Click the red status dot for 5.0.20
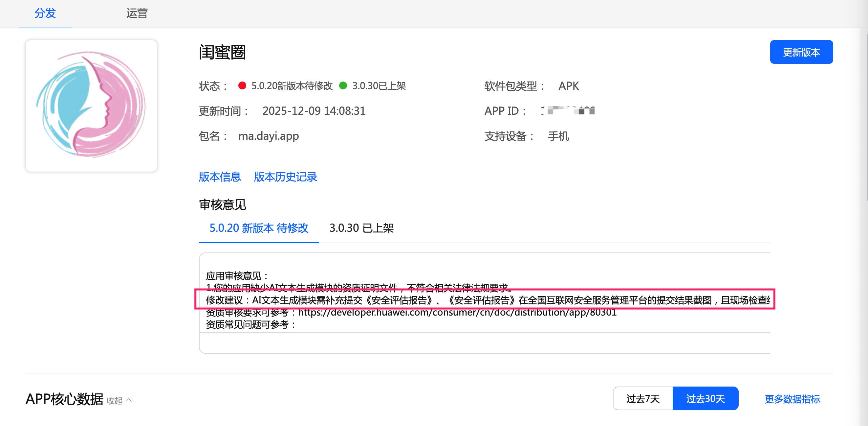 [x=242, y=86]
